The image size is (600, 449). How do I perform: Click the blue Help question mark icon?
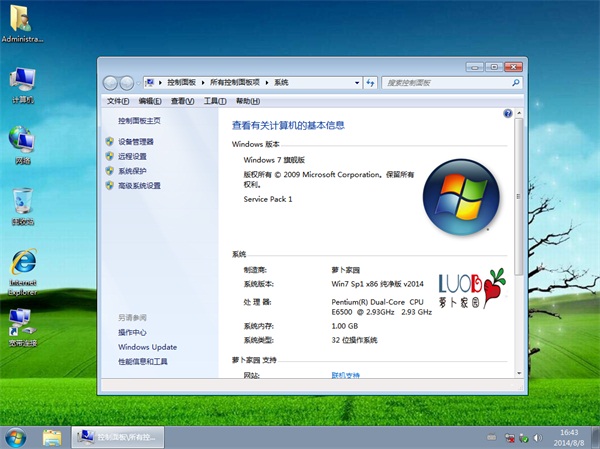[507, 114]
